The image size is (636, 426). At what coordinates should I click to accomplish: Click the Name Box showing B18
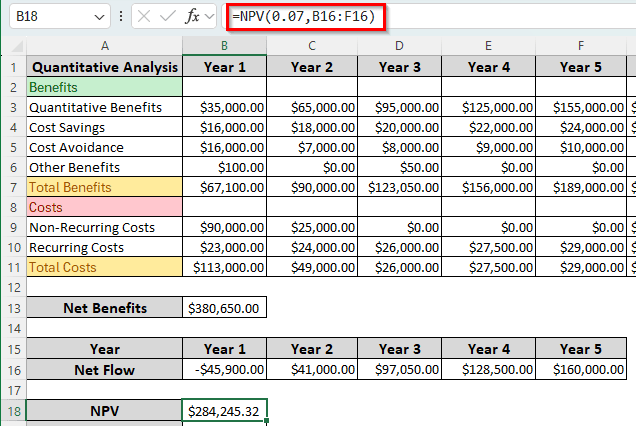tap(60, 16)
